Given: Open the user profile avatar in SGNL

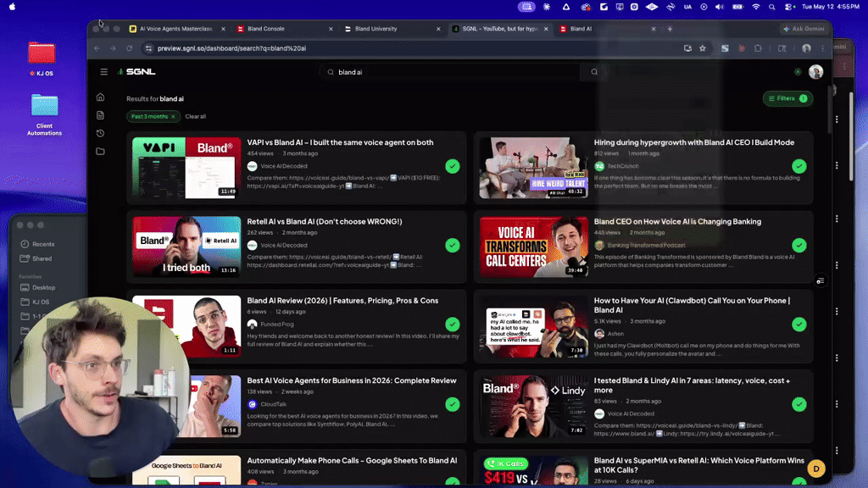Looking at the screenshot, I should point(815,72).
